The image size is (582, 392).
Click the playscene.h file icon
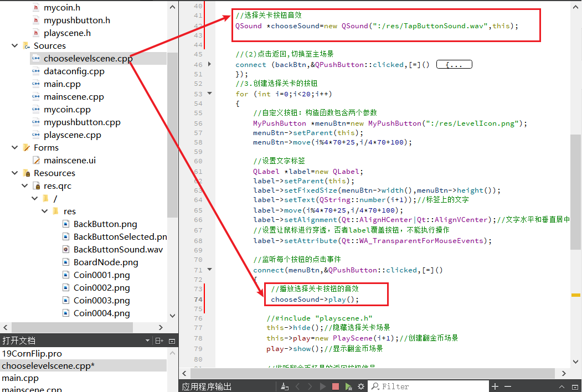click(x=36, y=33)
